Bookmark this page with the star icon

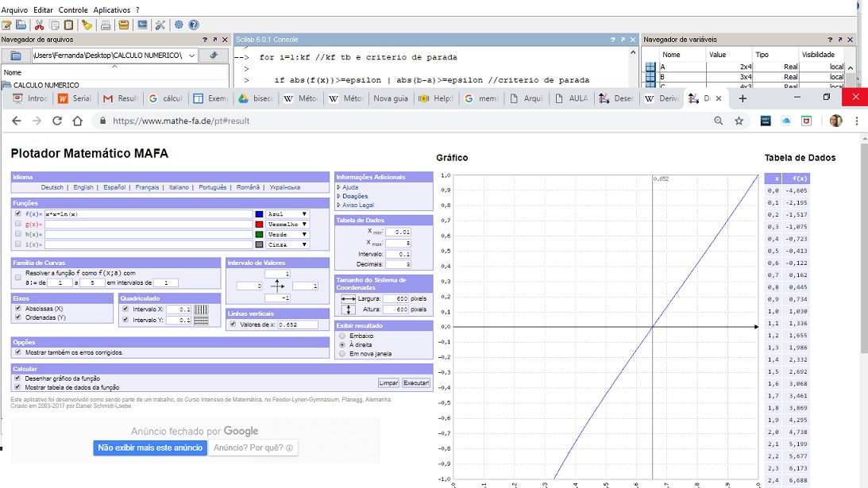click(739, 121)
